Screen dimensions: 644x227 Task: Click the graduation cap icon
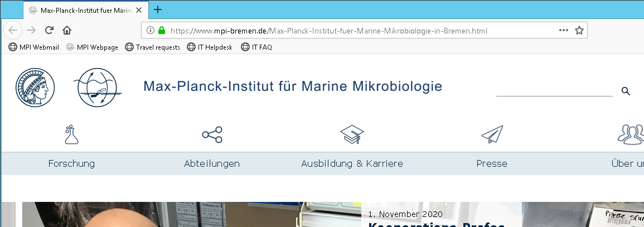click(352, 134)
